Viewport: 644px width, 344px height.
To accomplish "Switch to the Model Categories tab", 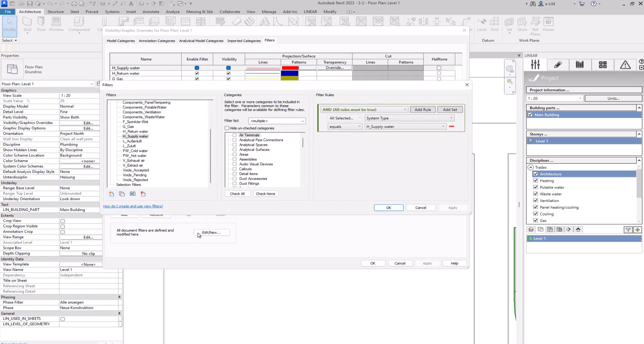I will point(121,41).
